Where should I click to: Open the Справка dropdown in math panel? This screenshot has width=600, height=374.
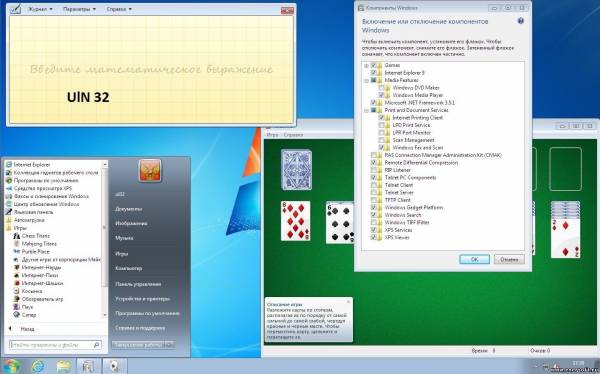tap(119, 9)
